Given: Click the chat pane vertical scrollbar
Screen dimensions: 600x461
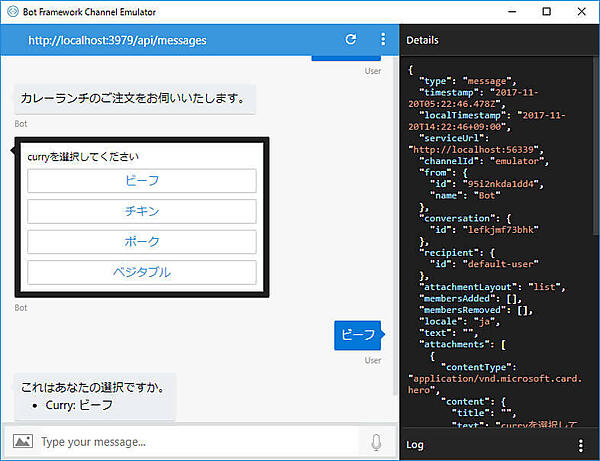Looking at the screenshot, I should point(392,230).
